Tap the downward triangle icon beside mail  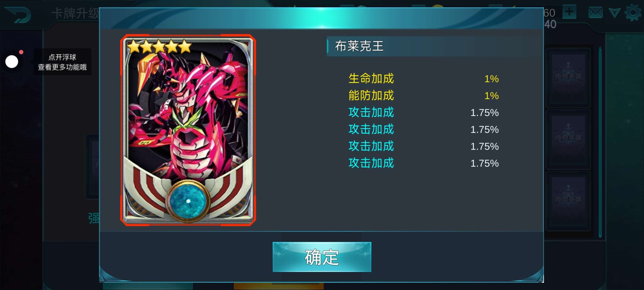click(x=614, y=13)
